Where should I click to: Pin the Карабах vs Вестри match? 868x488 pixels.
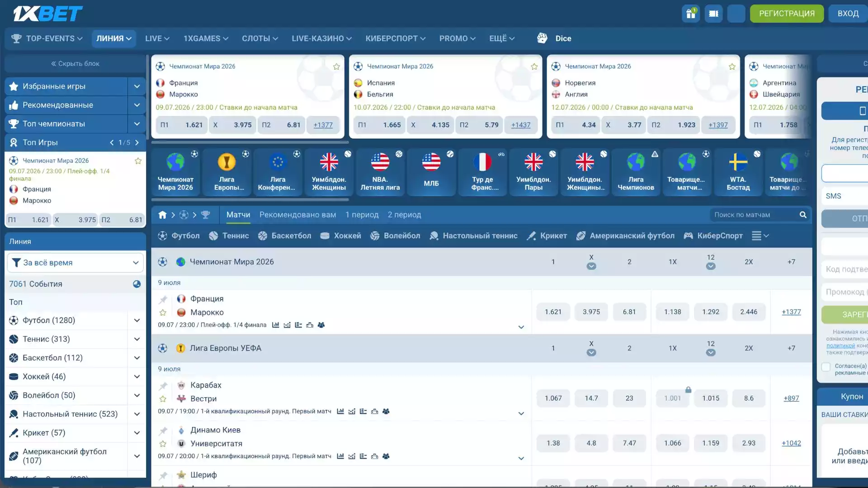click(163, 385)
